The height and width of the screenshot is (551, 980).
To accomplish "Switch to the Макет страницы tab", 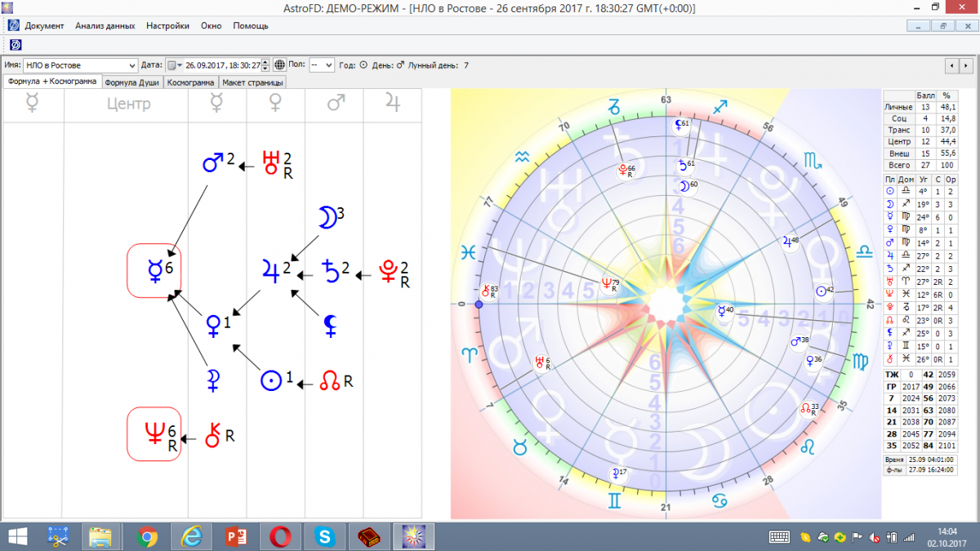I will [x=253, y=82].
